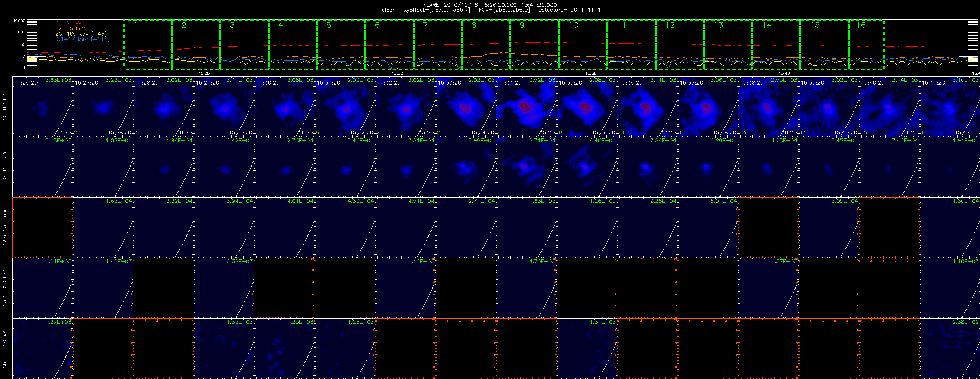Open the 6.0-12.0 keV image labeled 1.99E+04
980x379 pixels.
(x=163, y=167)
